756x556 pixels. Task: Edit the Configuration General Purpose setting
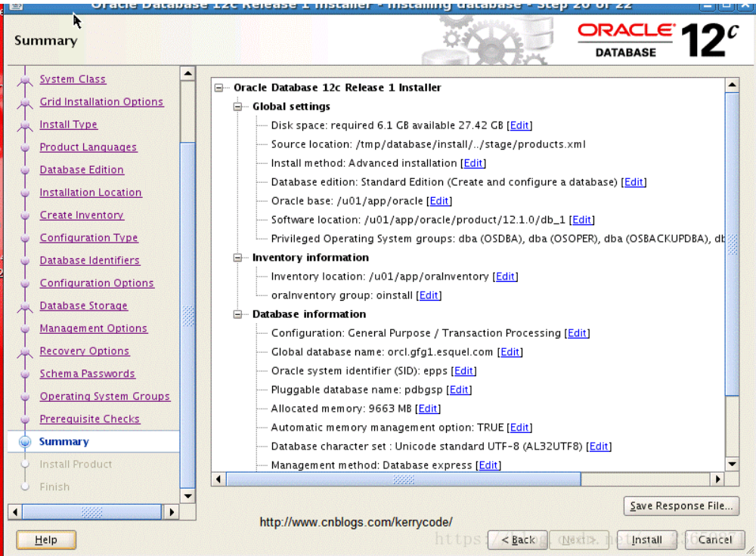tap(577, 333)
